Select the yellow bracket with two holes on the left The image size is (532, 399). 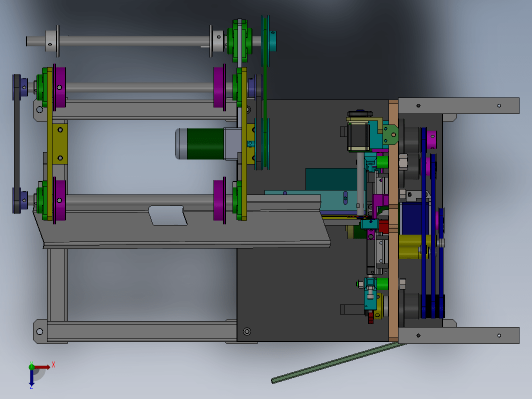pos(60,144)
